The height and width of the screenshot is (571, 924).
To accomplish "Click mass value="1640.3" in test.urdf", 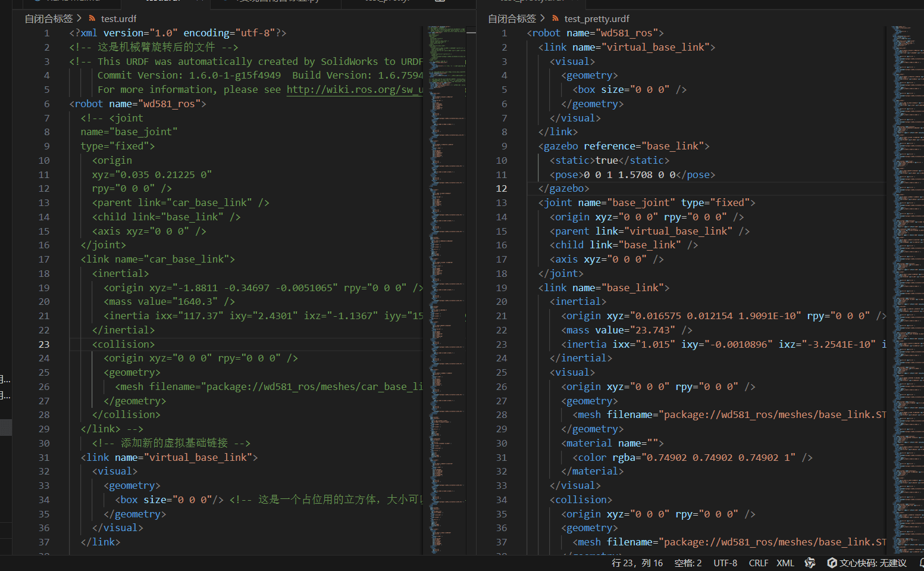I will [169, 302].
